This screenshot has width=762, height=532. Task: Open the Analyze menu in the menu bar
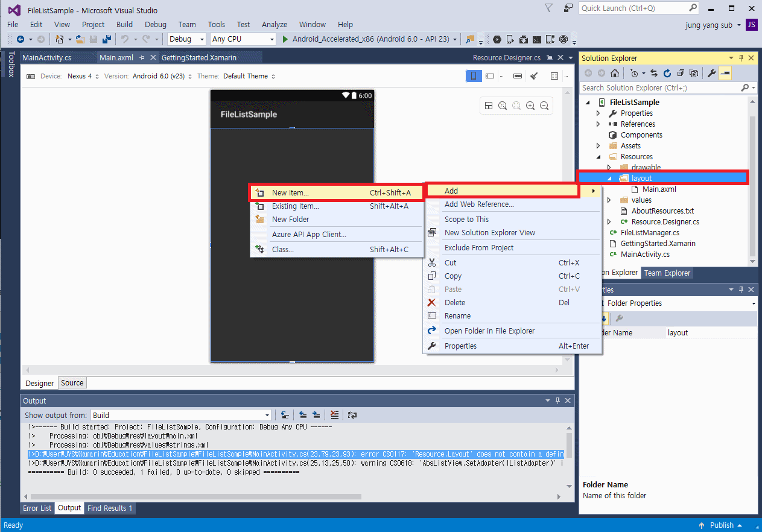point(275,24)
